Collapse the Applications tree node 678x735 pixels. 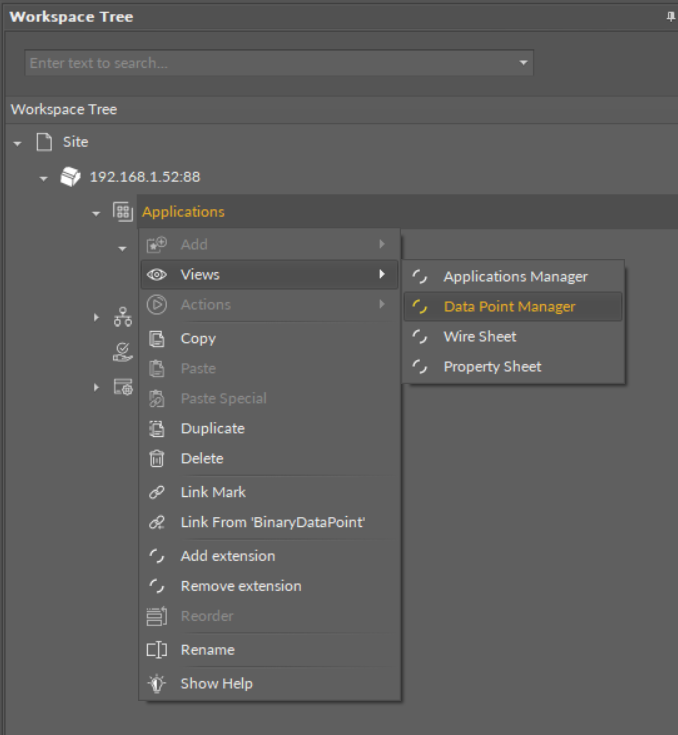96,213
